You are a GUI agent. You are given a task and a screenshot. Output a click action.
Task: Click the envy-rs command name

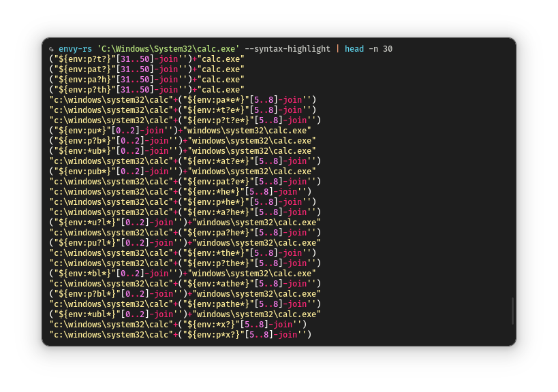75,49
